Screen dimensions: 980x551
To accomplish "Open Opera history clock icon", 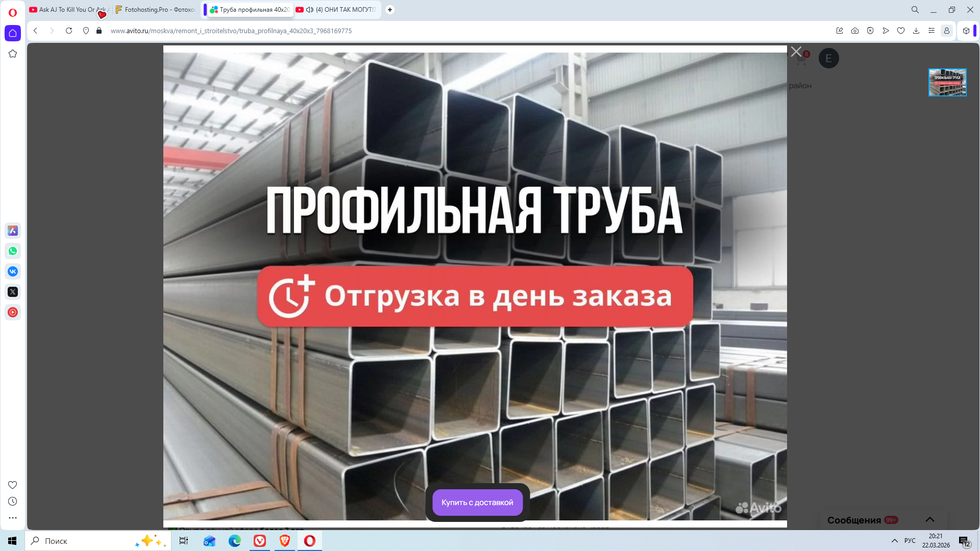I will click(13, 502).
